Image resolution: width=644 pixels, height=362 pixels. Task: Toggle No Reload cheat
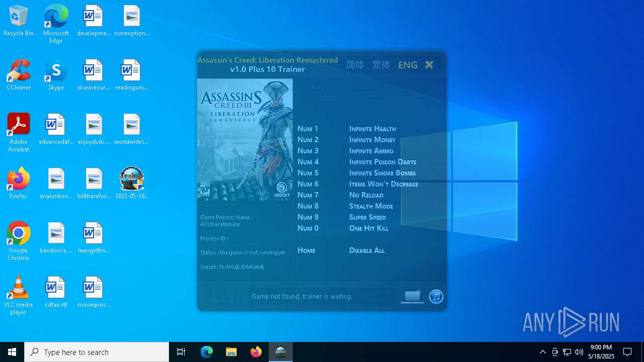coord(366,195)
